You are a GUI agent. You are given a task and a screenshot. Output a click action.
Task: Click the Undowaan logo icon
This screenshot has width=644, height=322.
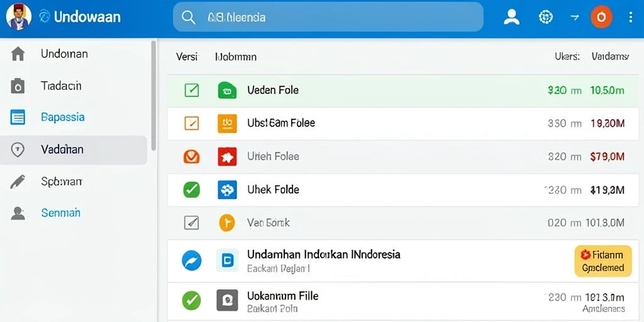(45, 16)
